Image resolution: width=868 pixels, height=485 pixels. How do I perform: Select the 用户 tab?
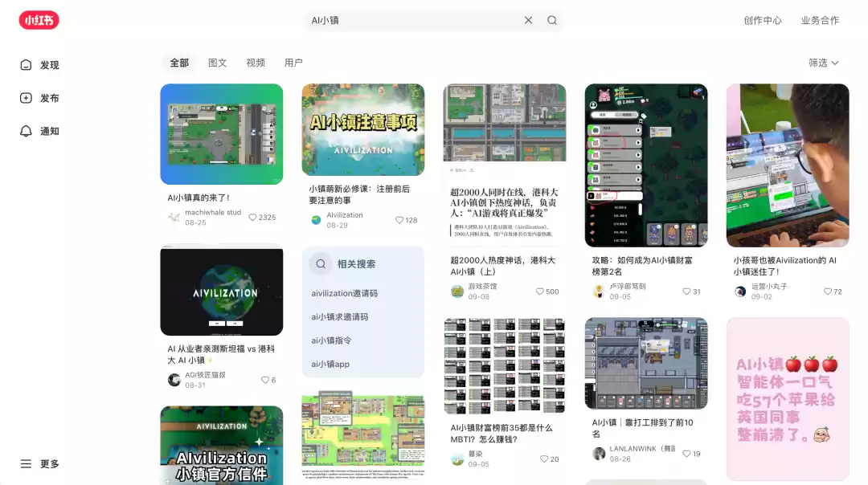pos(293,63)
